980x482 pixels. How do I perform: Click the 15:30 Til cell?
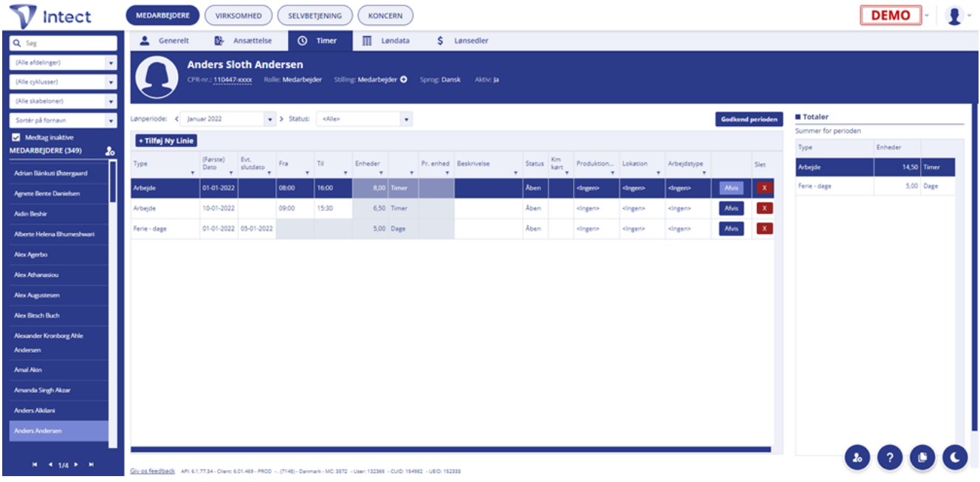333,208
